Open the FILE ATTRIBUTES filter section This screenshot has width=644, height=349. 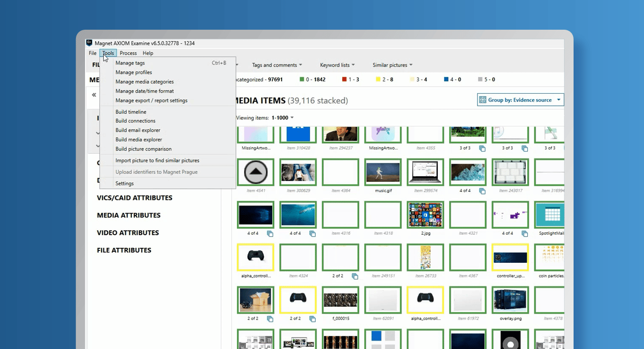[x=124, y=250]
